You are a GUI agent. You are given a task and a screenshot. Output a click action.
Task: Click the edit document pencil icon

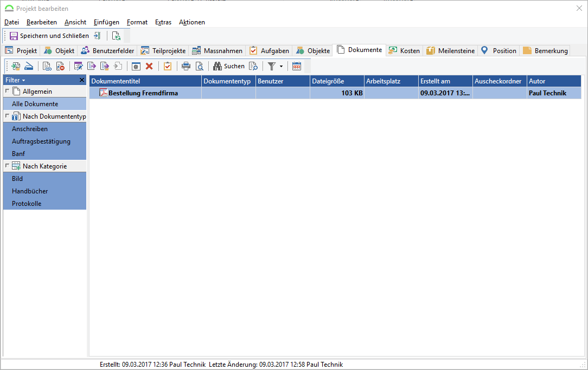(x=78, y=66)
